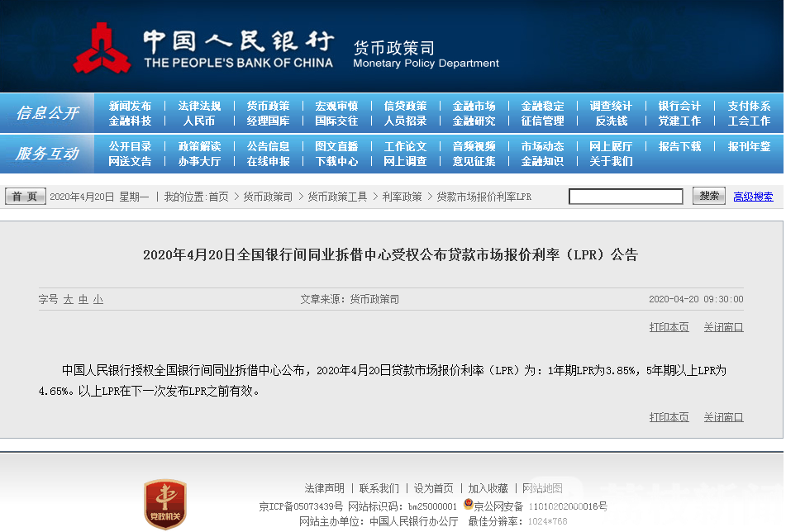Open 图文直播 menu entry
The width and height of the screenshot is (786, 532).
(x=336, y=147)
